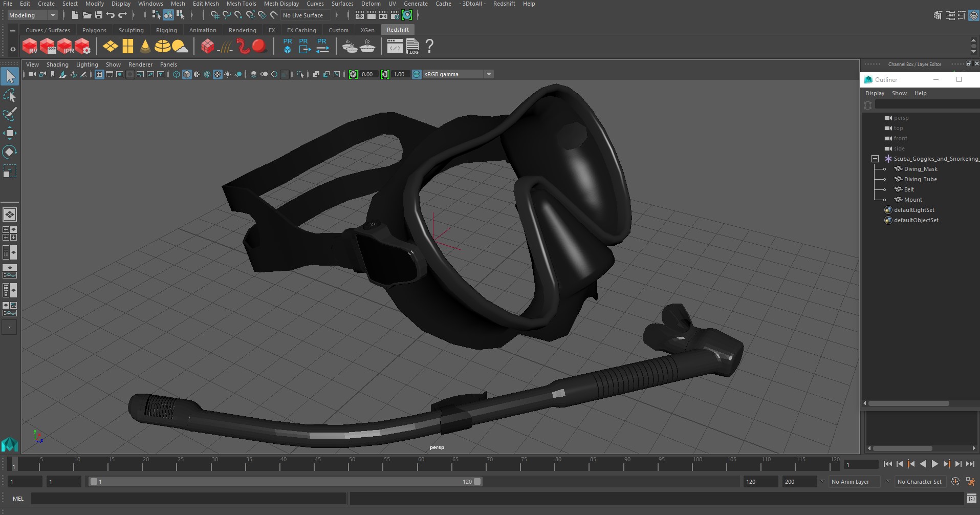The height and width of the screenshot is (515, 980).
Task: Go to the start of the playback range
Action: point(888,464)
